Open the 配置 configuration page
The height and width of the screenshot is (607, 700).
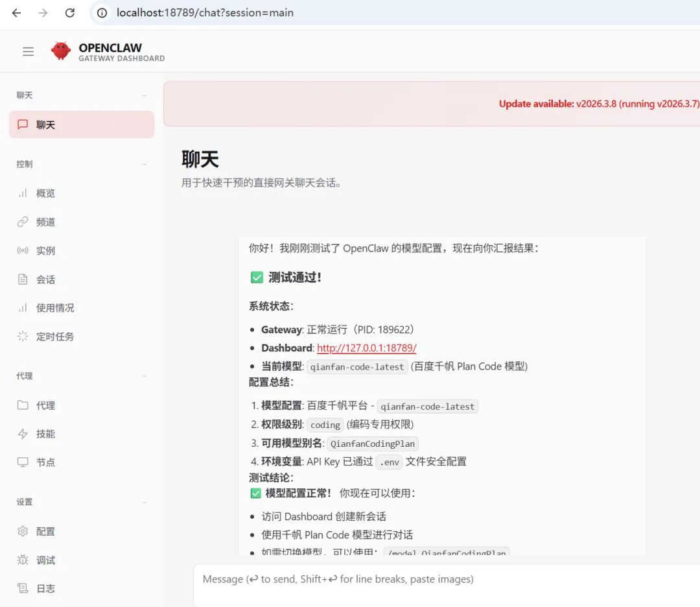click(x=82, y=531)
